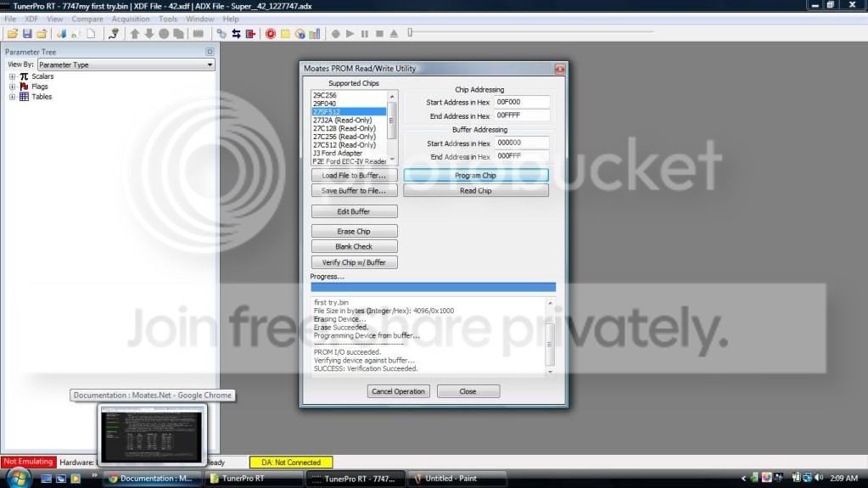This screenshot has height=488, width=868.
Task: Open the Acquisition menu
Action: (131, 19)
